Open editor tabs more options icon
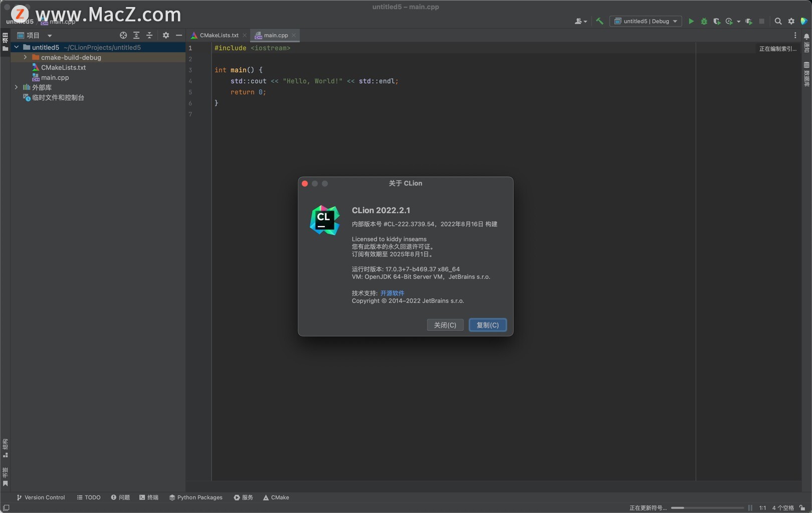Image resolution: width=812 pixels, height=513 pixels. (x=795, y=35)
